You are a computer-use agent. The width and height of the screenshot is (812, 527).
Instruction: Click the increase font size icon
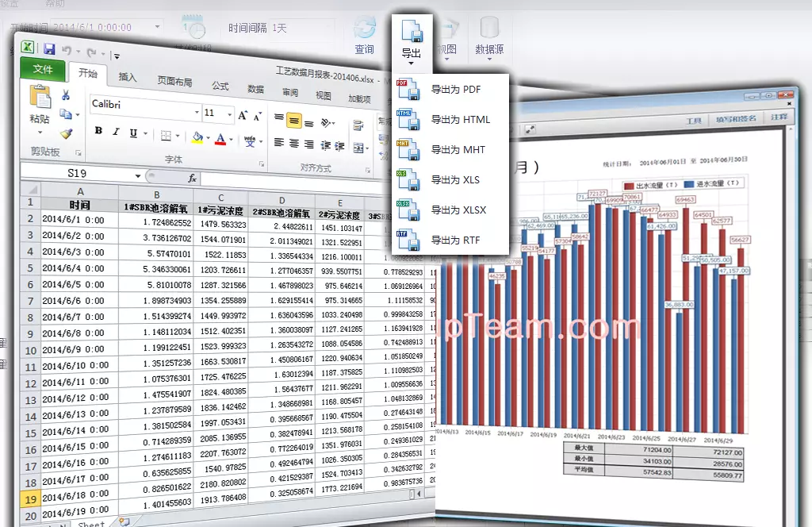[x=243, y=115]
